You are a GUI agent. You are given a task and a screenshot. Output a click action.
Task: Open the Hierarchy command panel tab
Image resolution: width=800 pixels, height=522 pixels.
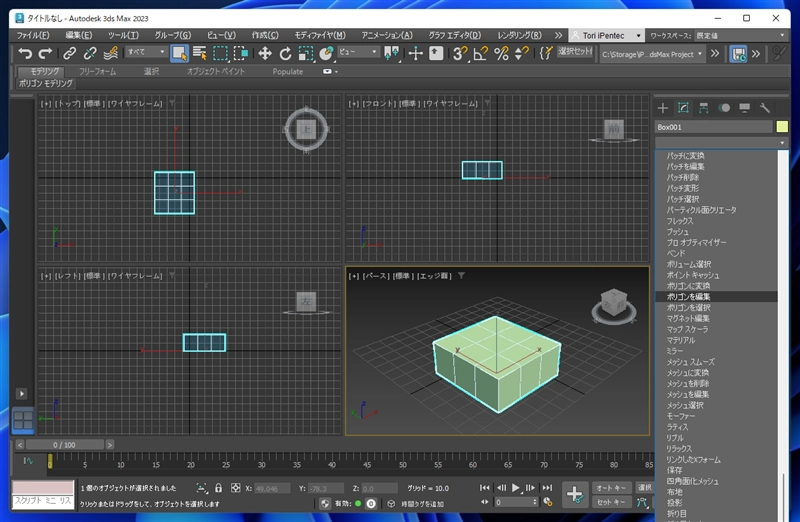(704, 108)
